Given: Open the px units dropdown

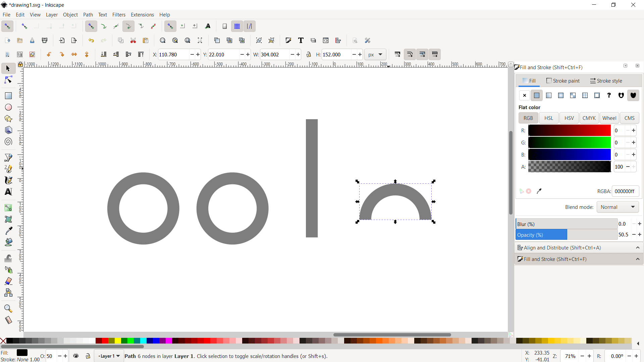Looking at the screenshot, I should click(x=375, y=54).
